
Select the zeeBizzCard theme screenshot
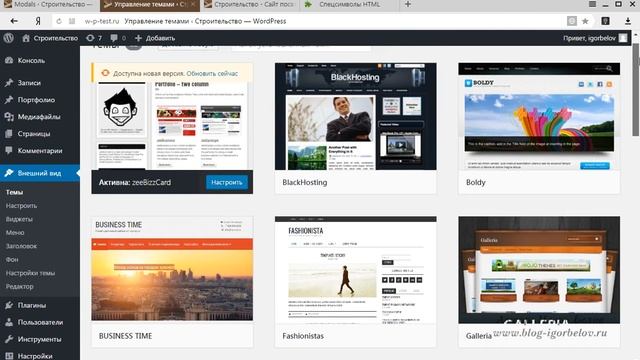pos(172,126)
